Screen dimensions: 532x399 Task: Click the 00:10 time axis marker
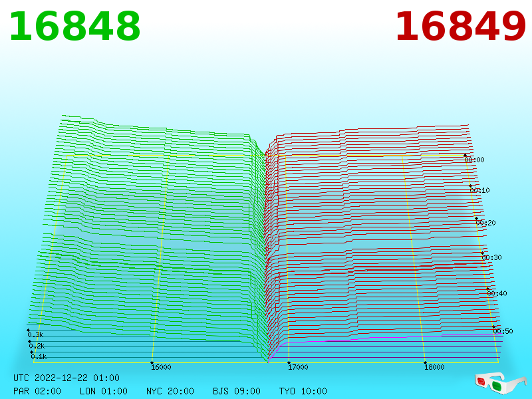479,190
